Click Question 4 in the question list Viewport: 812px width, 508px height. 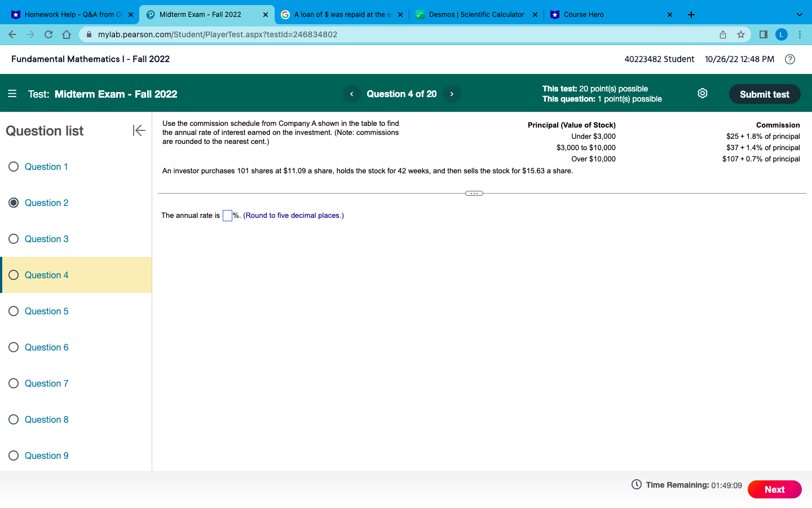point(45,275)
